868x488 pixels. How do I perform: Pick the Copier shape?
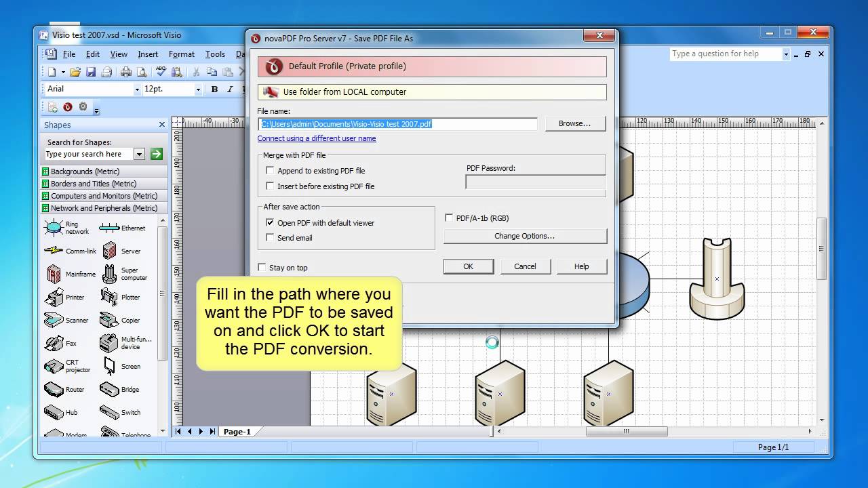click(x=120, y=320)
